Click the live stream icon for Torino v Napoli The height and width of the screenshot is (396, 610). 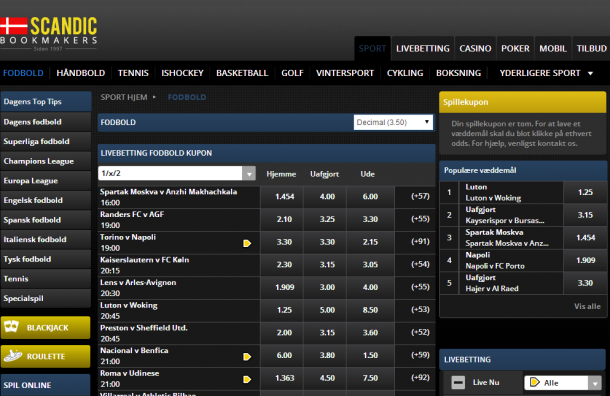click(247, 244)
